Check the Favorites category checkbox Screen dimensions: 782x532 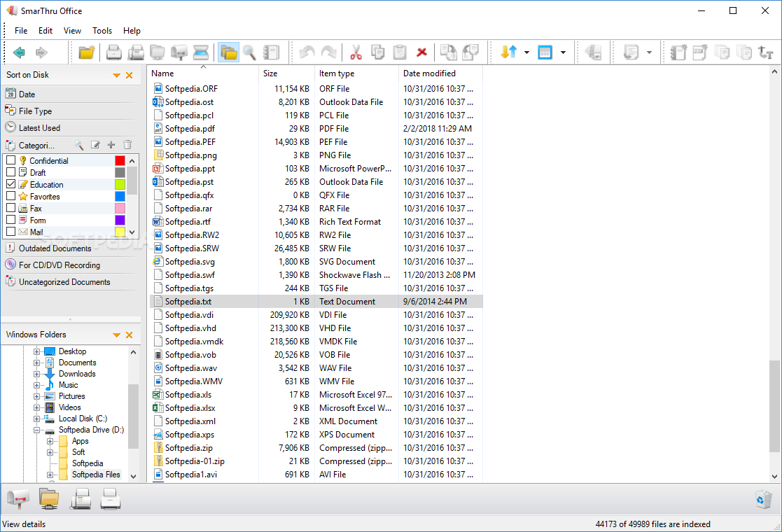click(11, 196)
